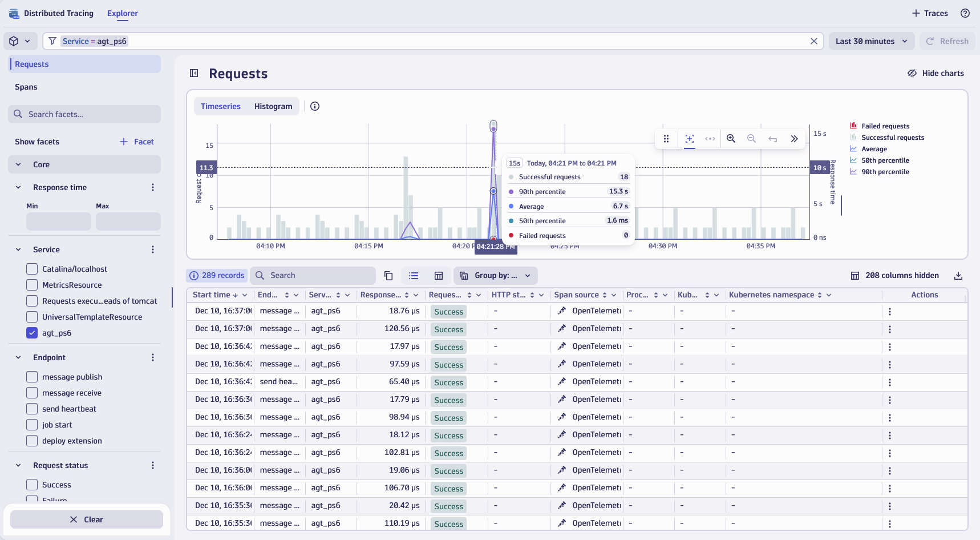Click the chart info icon
The image size is (980, 540).
coord(315,106)
